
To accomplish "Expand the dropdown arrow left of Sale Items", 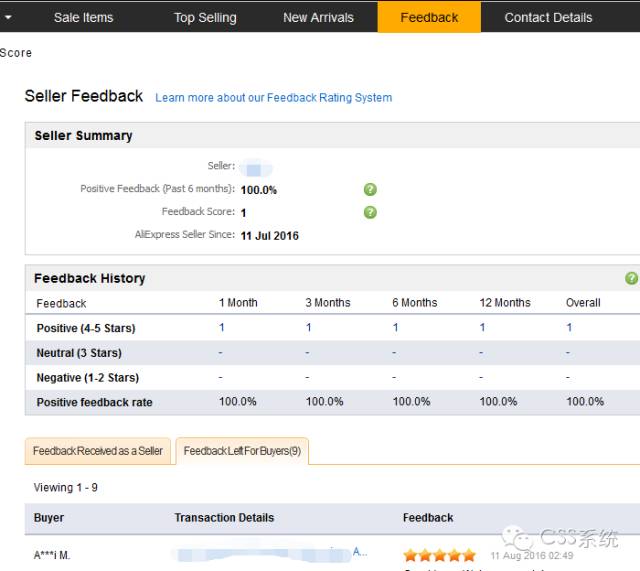I will (x=8, y=18).
